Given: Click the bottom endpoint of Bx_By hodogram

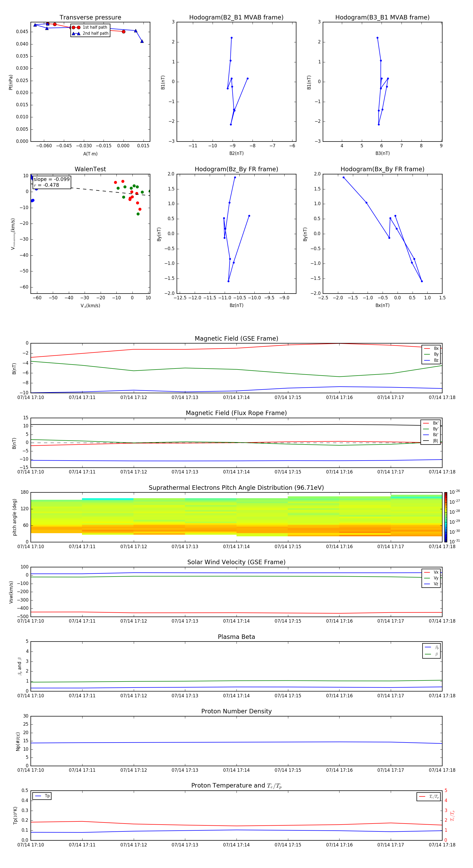Looking at the screenshot, I should [422, 281].
